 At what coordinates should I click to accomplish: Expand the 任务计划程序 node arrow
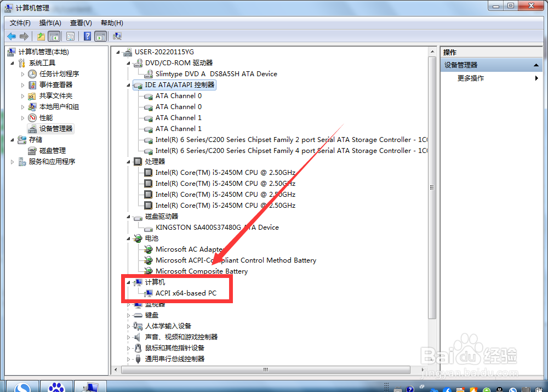pyautogui.click(x=22, y=74)
